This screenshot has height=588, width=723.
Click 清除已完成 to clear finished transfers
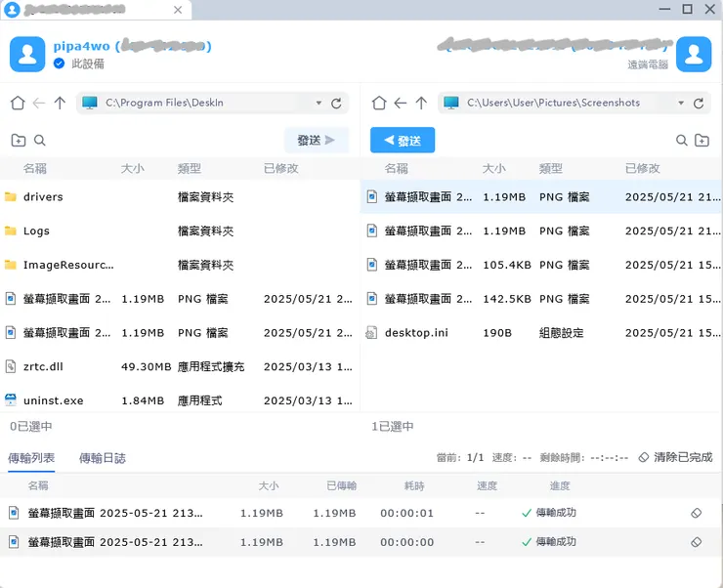pos(676,457)
